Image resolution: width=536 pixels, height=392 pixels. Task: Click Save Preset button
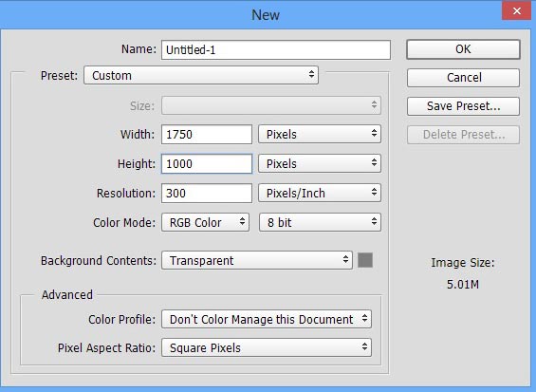click(x=463, y=106)
